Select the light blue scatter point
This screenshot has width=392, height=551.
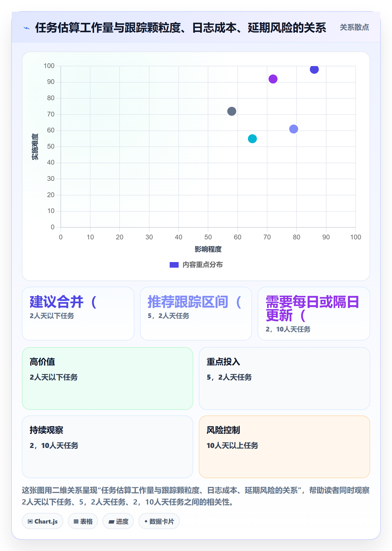[293, 129]
